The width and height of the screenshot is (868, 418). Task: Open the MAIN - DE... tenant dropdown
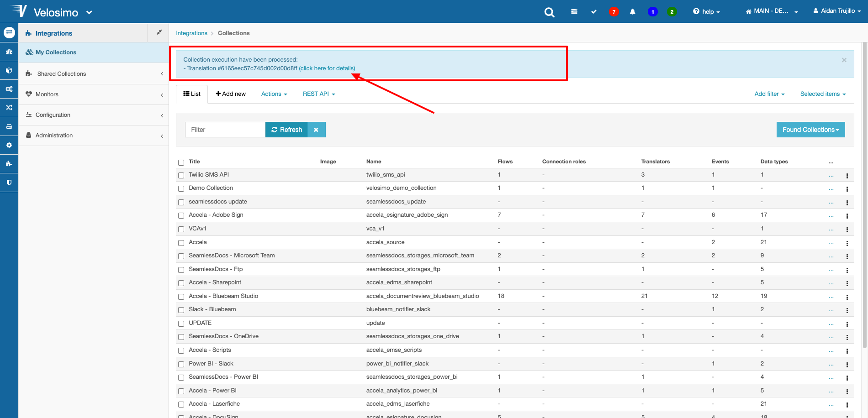(x=772, y=11)
